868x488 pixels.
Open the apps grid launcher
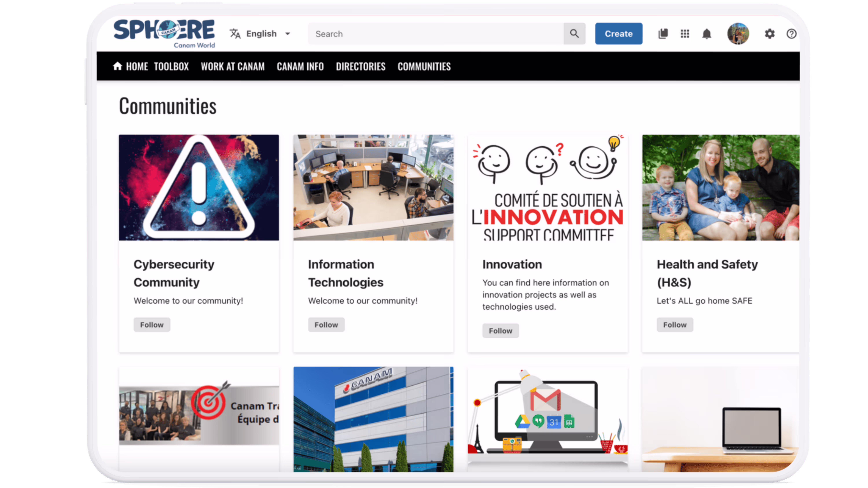click(685, 34)
